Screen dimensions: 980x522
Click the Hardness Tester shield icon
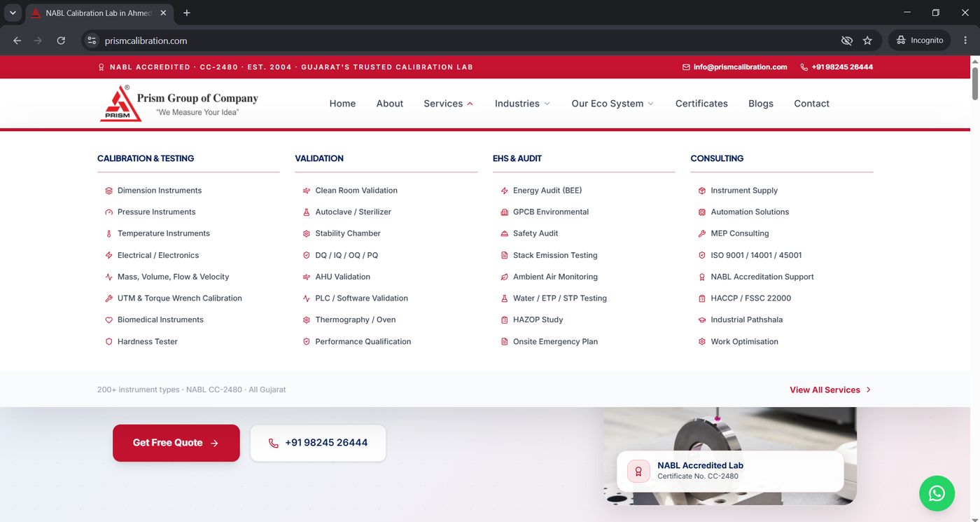[108, 342]
